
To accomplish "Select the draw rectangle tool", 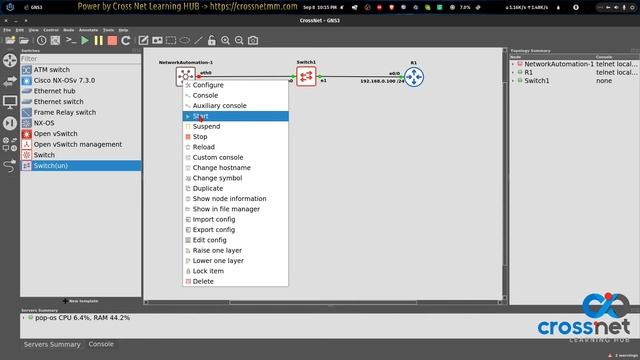I will coord(171,40).
